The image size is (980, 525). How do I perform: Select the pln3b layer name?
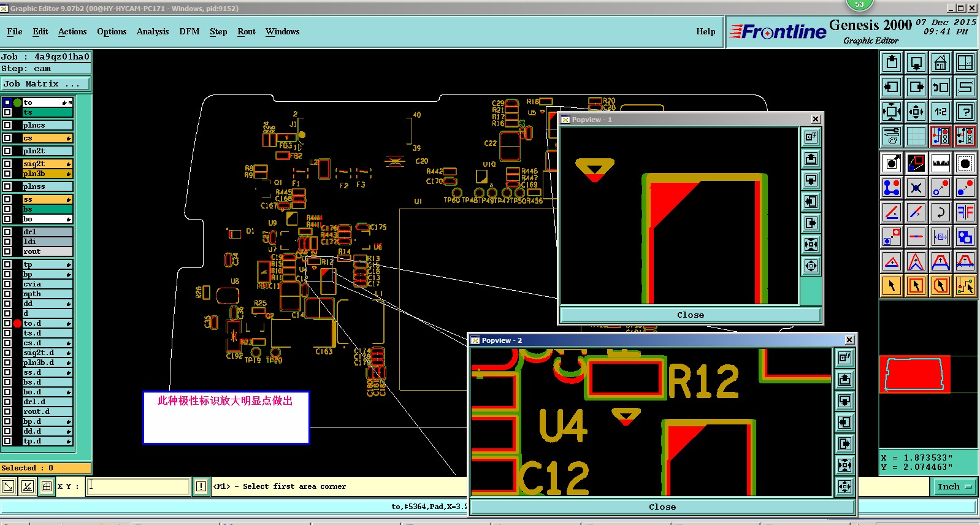point(47,174)
